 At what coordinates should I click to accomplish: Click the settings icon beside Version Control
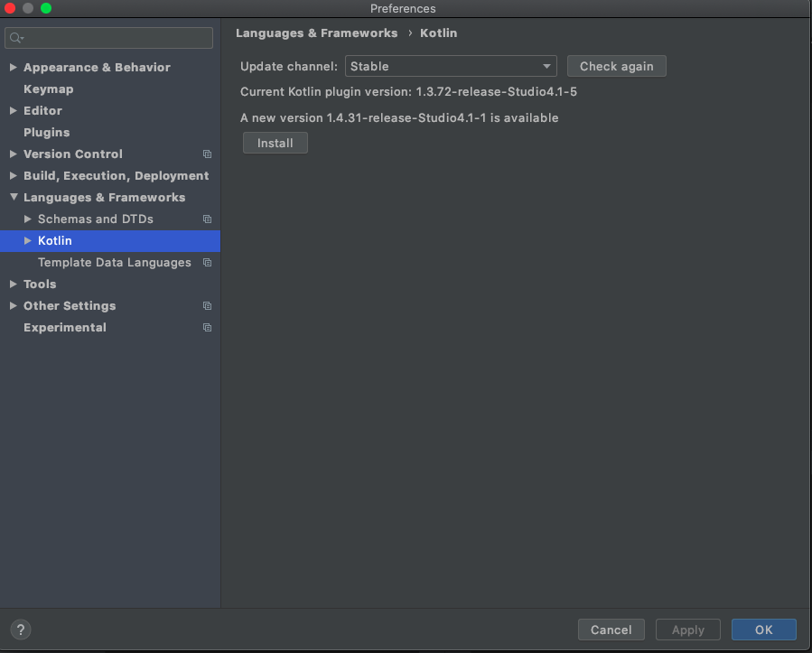(x=207, y=154)
